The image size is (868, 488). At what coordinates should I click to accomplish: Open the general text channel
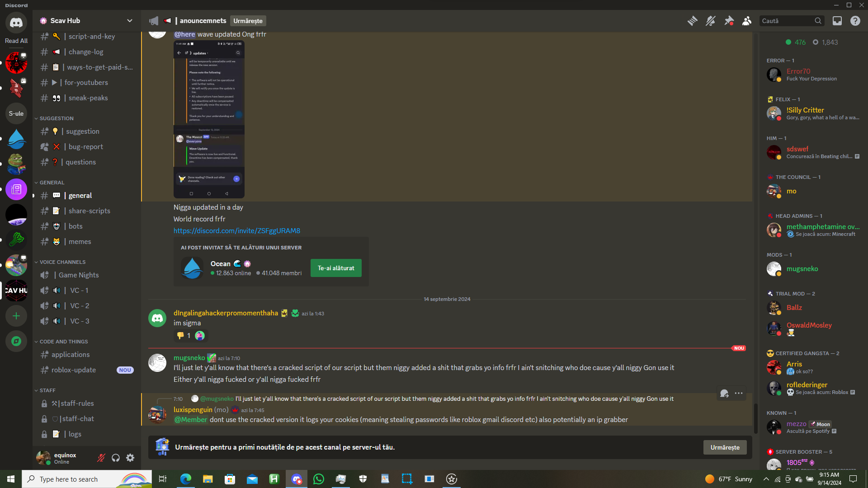pos(80,196)
